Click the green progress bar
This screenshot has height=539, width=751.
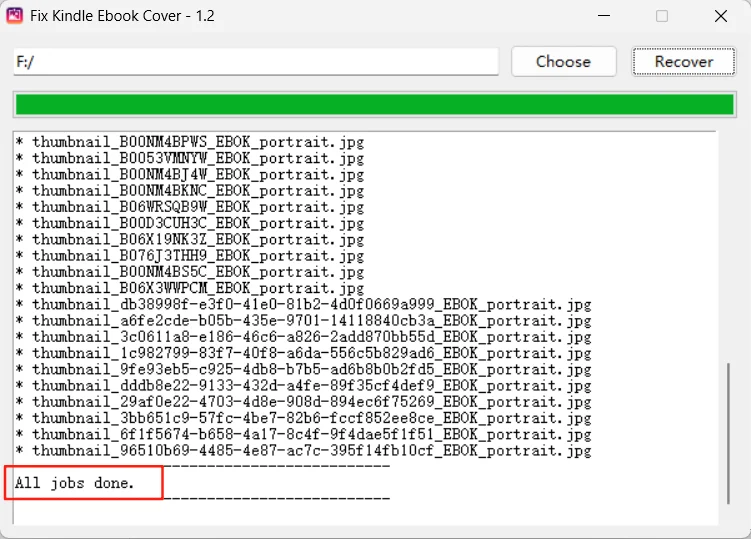(375, 104)
